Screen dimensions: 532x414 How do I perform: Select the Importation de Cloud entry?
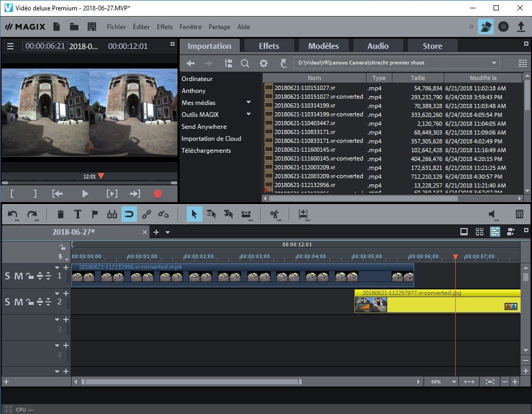tap(211, 139)
